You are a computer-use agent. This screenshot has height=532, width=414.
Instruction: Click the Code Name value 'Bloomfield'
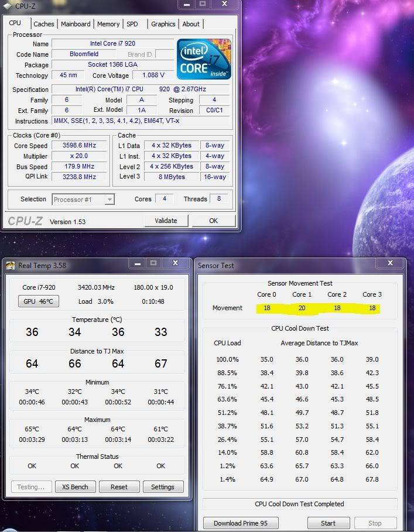click(84, 54)
